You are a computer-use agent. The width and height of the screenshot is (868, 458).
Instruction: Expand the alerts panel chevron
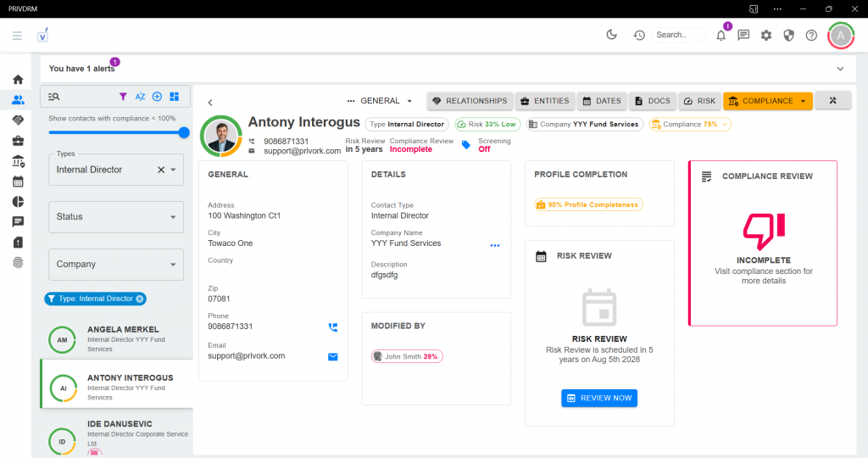tap(840, 69)
